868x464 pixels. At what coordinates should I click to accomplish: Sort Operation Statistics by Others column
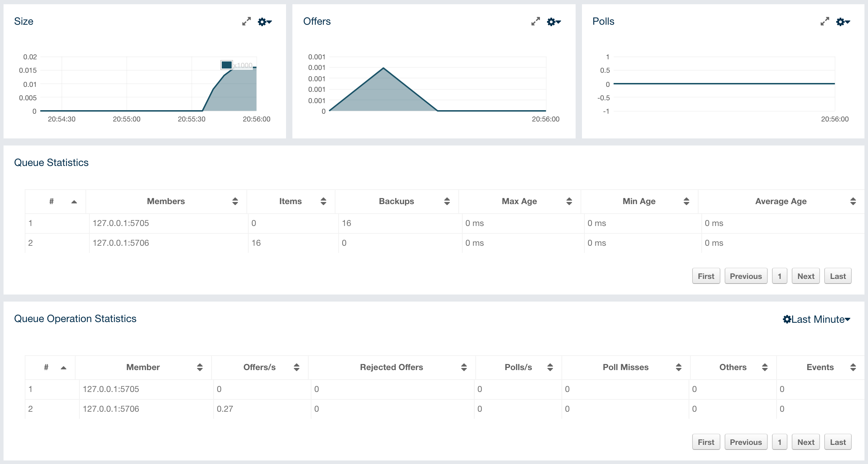(x=733, y=367)
